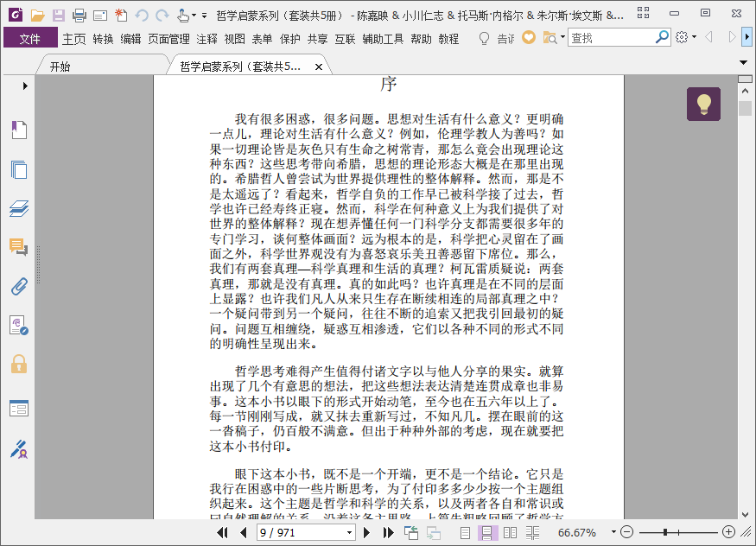
Task: Select the hand touch mode icon
Action: pos(182,16)
